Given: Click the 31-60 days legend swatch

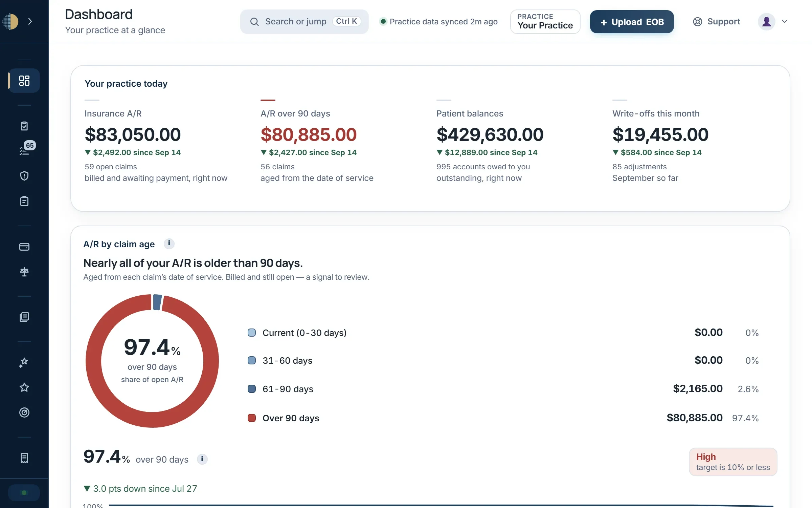Looking at the screenshot, I should [x=252, y=360].
